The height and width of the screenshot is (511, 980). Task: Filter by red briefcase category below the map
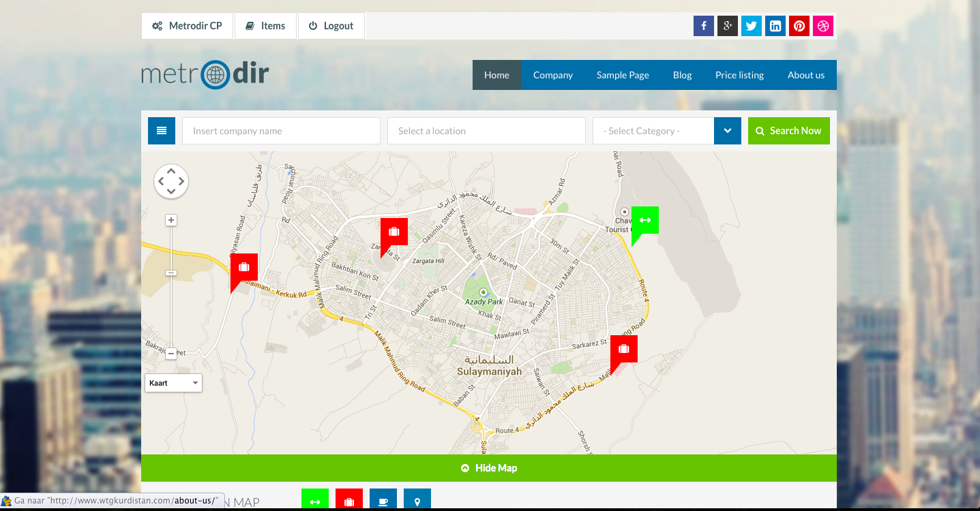coord(349,499)
